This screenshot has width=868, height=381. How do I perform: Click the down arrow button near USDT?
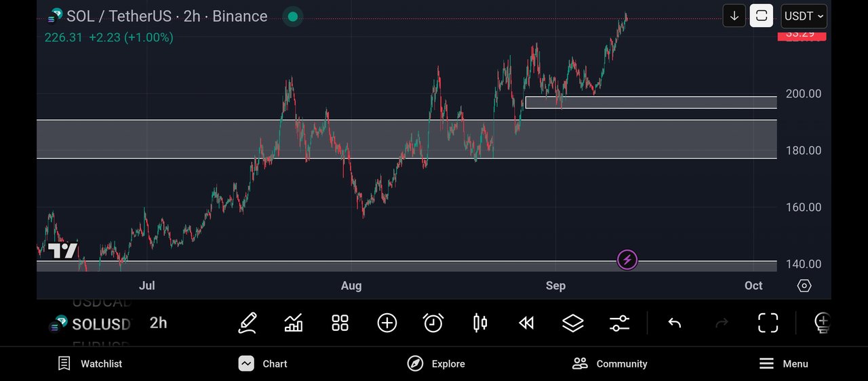pos(734,16)
